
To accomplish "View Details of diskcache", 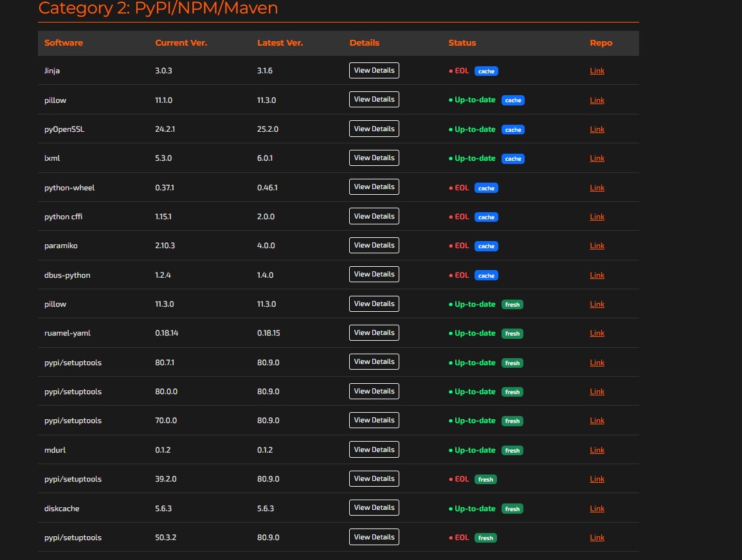I will pyautogui.click(x=374, y=508).
